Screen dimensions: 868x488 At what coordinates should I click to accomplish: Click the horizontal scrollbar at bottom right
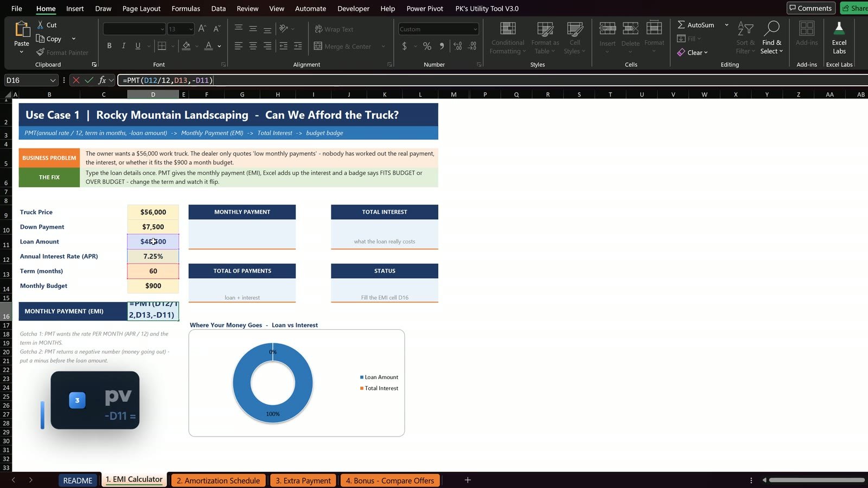point(816,480)
